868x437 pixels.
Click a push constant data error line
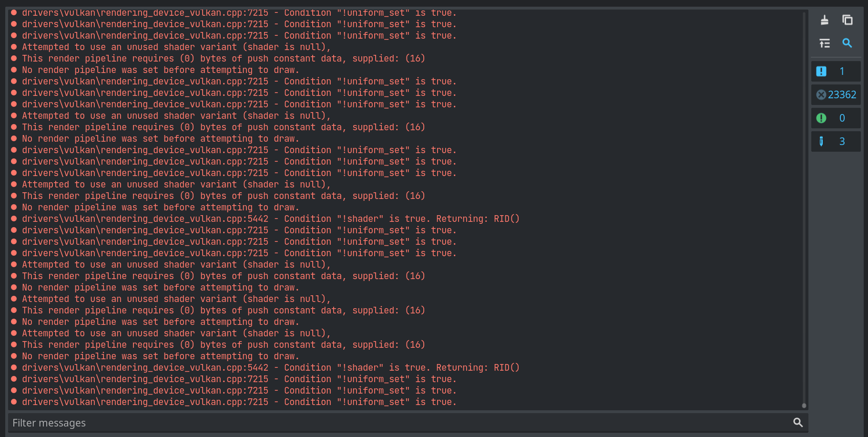223,58
